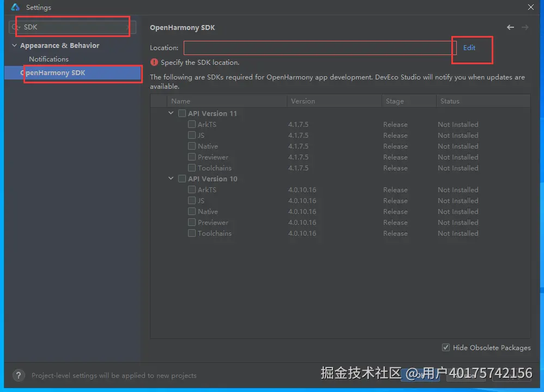544x392 pixels.
Task: Click the forward navigation arrow
Action: (525, 27)
